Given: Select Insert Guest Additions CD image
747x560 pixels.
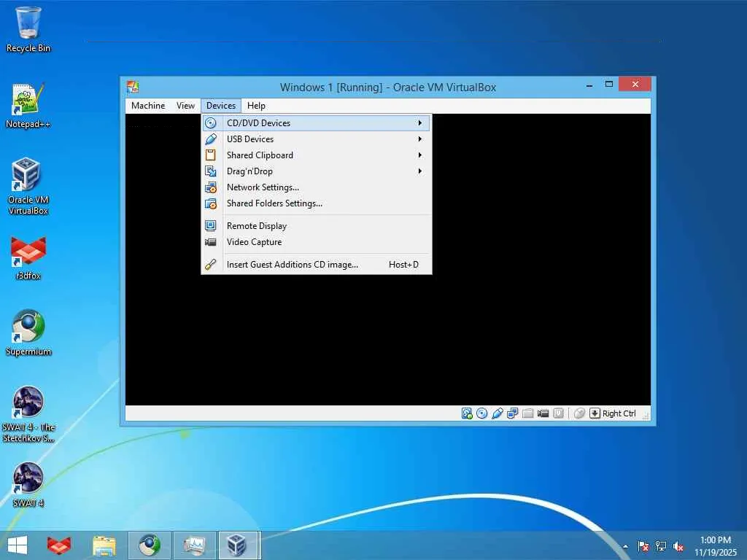Looking at the screenshot, I should pyautogui.click(x=317, y=264).
